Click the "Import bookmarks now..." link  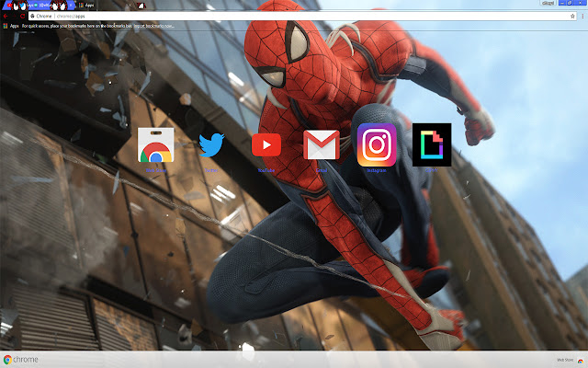153,26
